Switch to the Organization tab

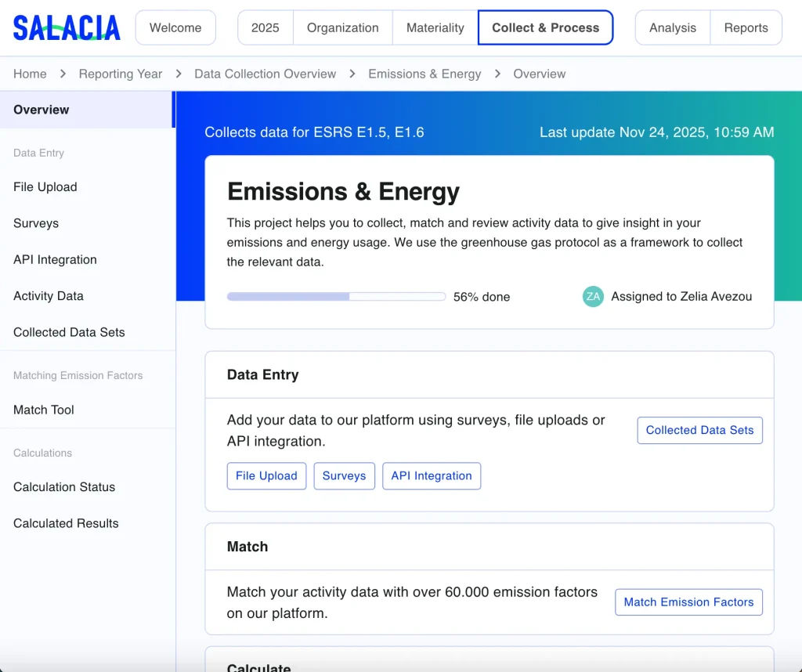point(342,27)
